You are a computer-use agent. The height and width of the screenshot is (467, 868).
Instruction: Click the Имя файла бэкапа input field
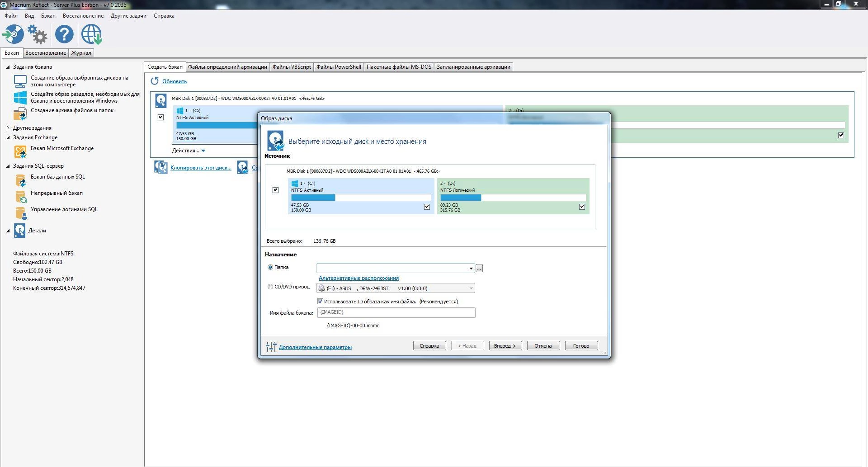(x=396, y=312)
